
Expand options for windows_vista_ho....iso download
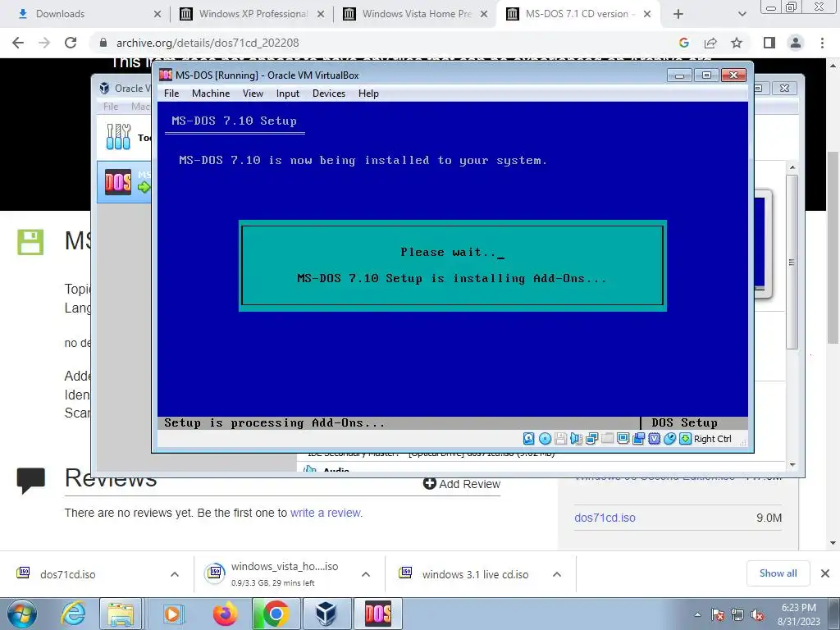(x=366, y=574)
